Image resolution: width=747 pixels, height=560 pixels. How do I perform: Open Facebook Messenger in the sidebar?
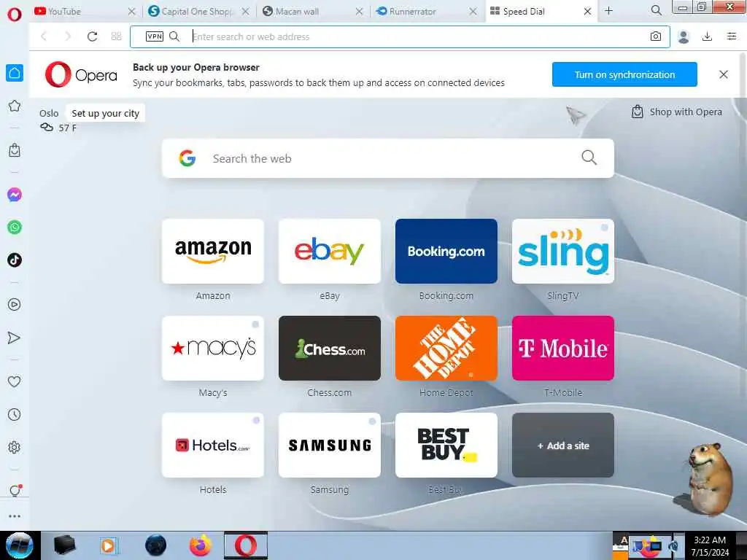15,194
